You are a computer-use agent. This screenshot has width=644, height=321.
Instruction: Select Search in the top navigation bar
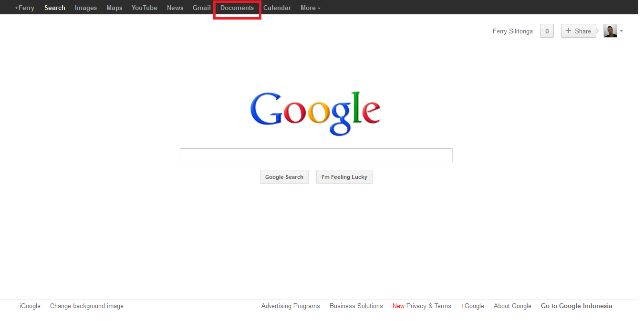coord(55,8)
